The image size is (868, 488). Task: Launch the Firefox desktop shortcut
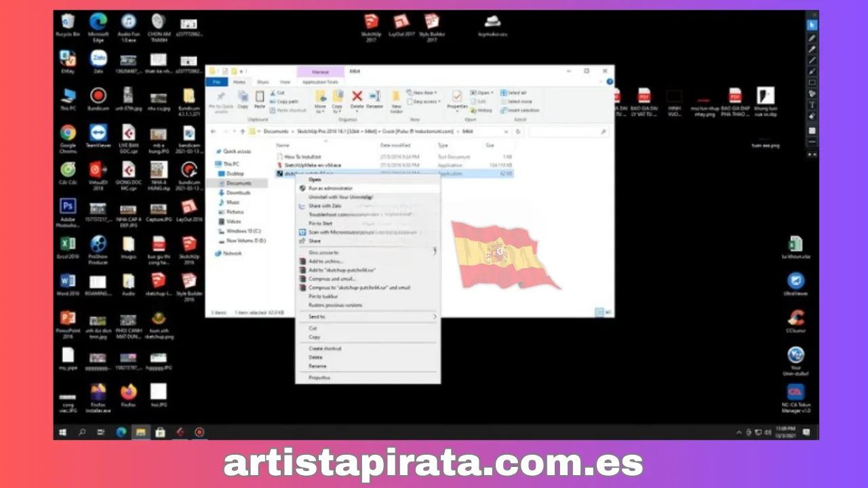(x=128, y=396)
